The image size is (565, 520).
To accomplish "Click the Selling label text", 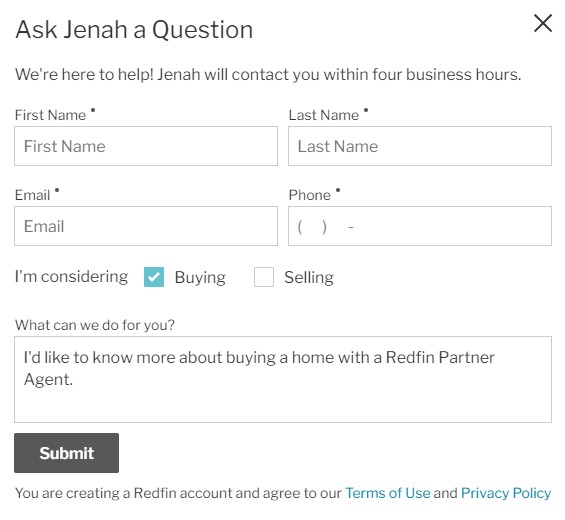I will [x=309, y=277].
